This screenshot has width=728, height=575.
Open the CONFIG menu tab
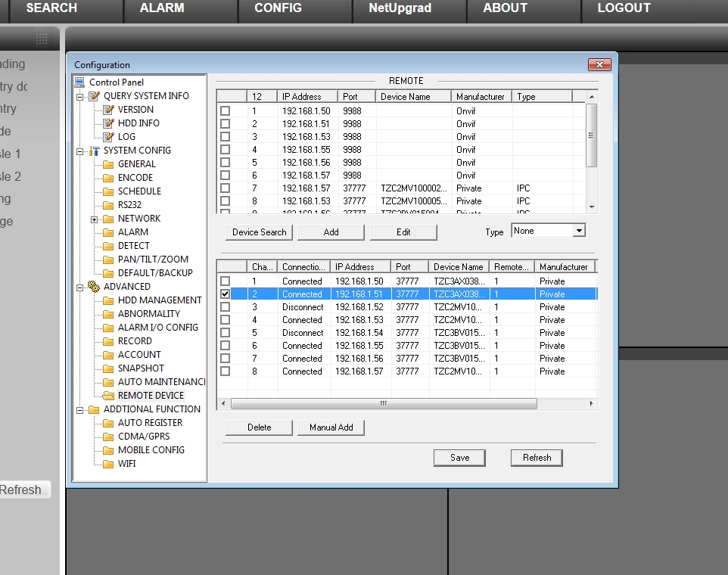click(278, 8)
